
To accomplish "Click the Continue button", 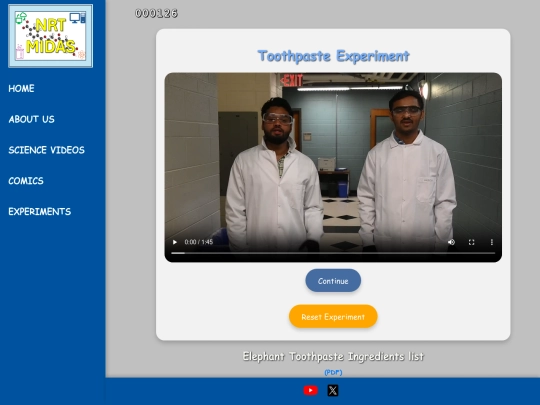I will point(333,281).
